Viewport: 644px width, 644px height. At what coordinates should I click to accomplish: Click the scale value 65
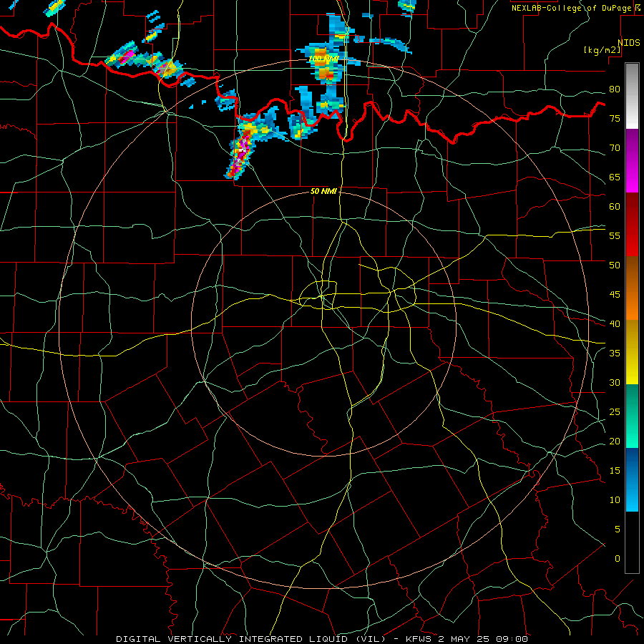tap(615, 177)
